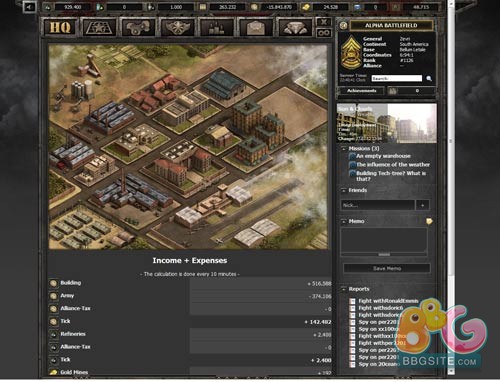The image size is (500, 382).
Task: Click the Tick value +142.482
Action: (x=318, y=322)
